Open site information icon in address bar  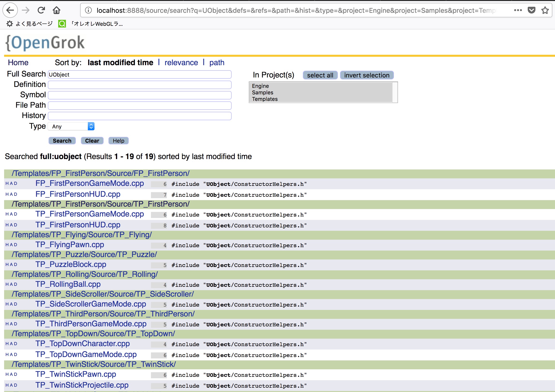(88, 10)
